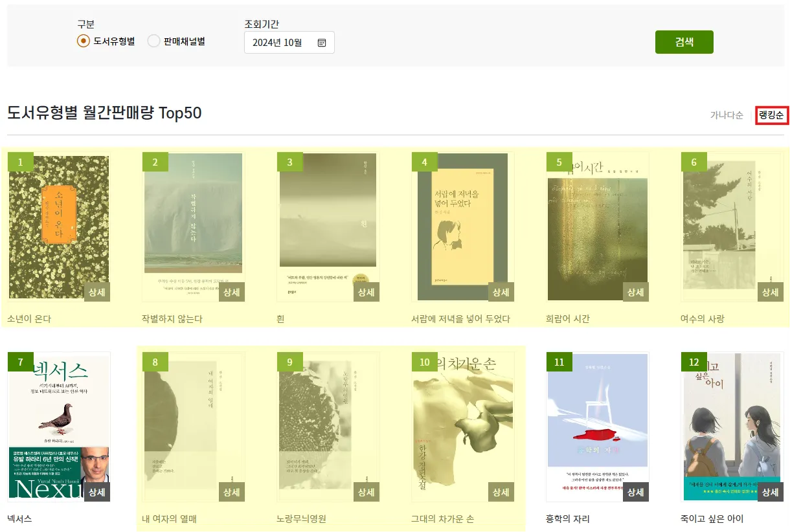790x532 pixels.
Task: Click the 소년이 온다 book cover
Action: pyautogui.click(x=59, y=227)
